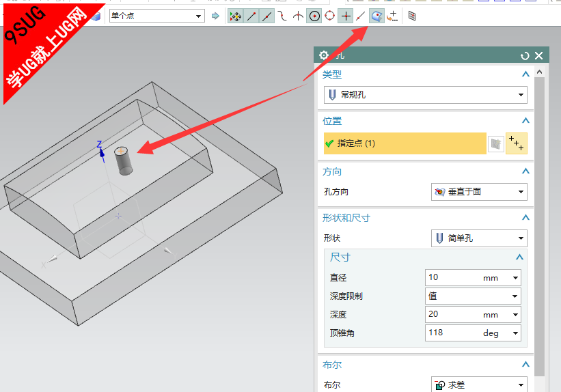561x392 pixels.
Task: Open the 垂直于面 hole direction dropdown
Action: coord(479,192)
